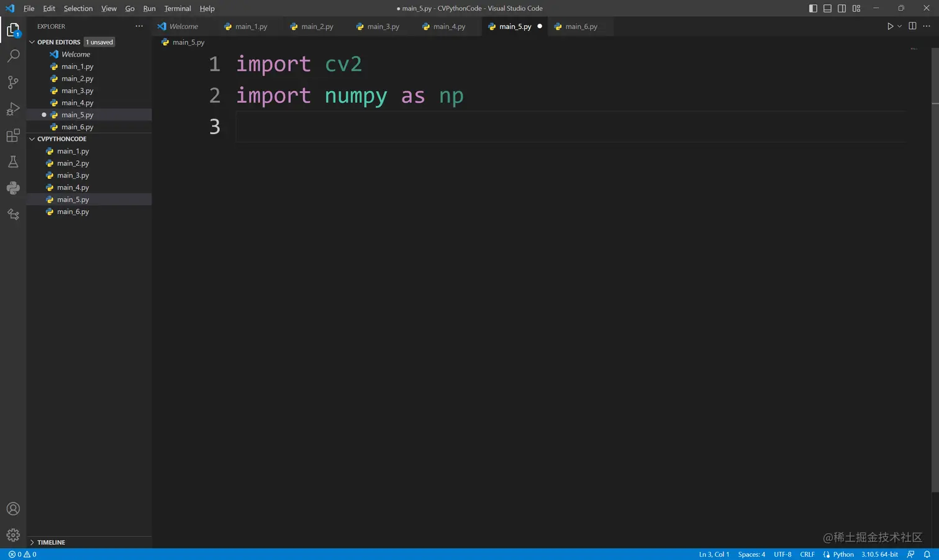Open the Accounts menu icon
The height and width of the screenshot is (560, 939).
[x=13, y=509]
